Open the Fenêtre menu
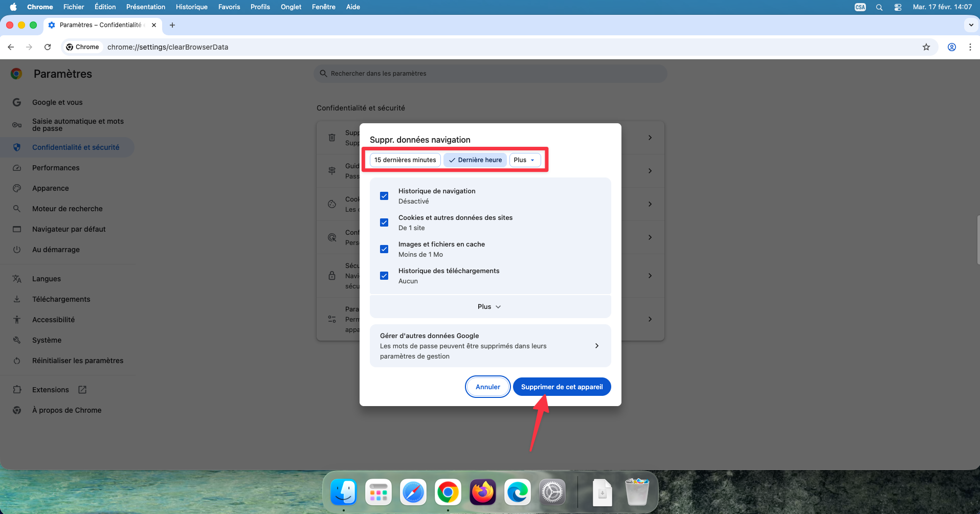Image resolution: width=980 pixels, height=514 pixels. [x=324, y=7]
